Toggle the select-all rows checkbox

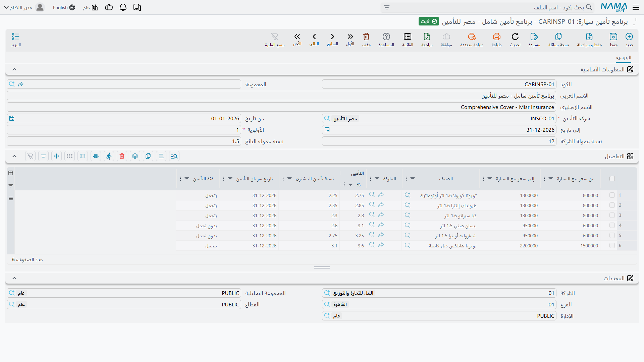pyautogui.click(x=612, y=179)
